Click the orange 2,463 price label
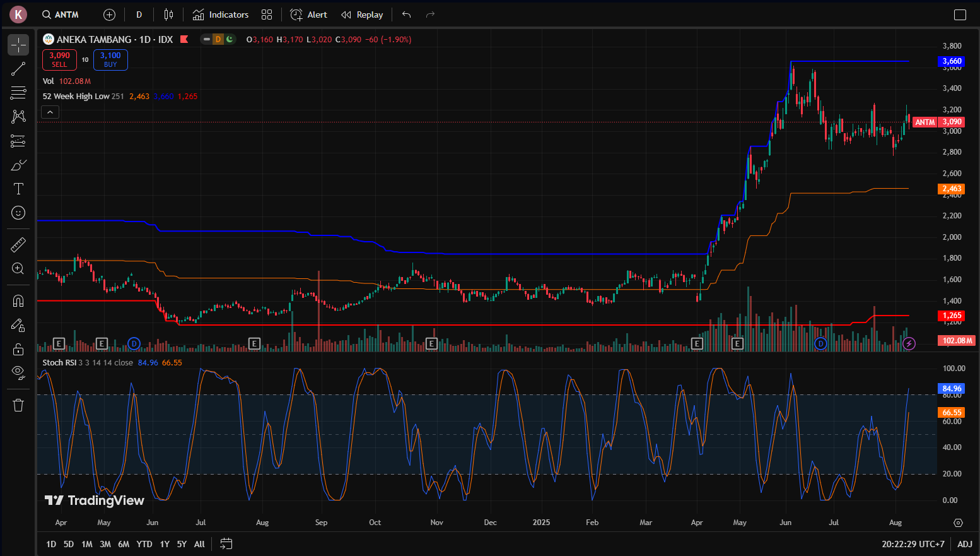The width and height of the screenshot is (980, 556). click(x=952, y=189)
